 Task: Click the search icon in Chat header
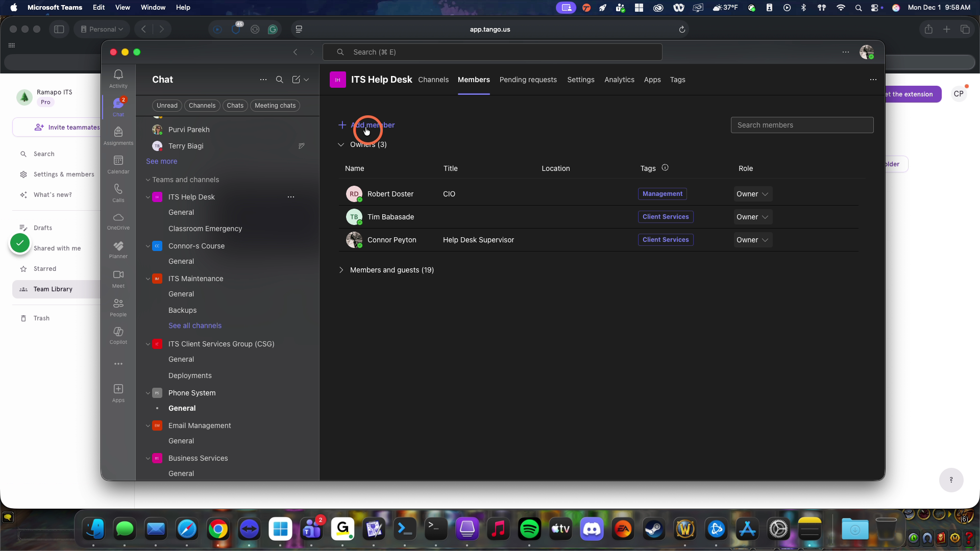[x=279, y=80]
